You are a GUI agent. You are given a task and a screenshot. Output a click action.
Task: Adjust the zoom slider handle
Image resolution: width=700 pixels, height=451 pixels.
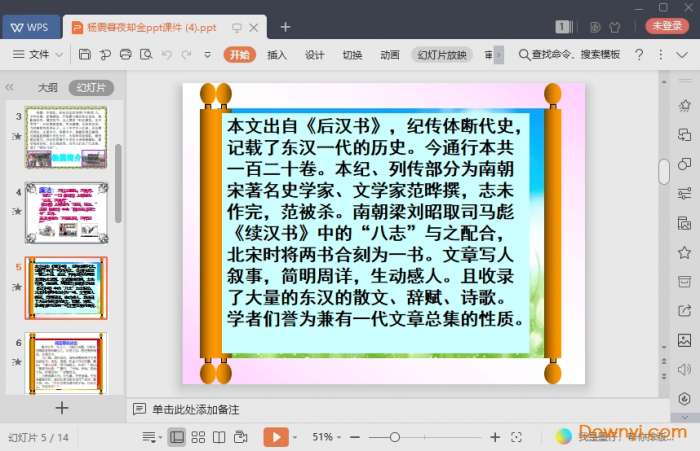(394, 437)
